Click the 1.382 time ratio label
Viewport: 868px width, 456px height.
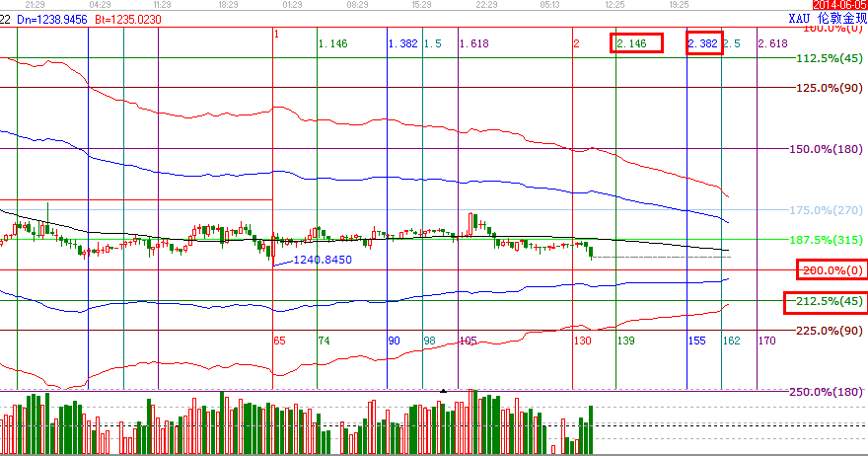pos(403,43)
